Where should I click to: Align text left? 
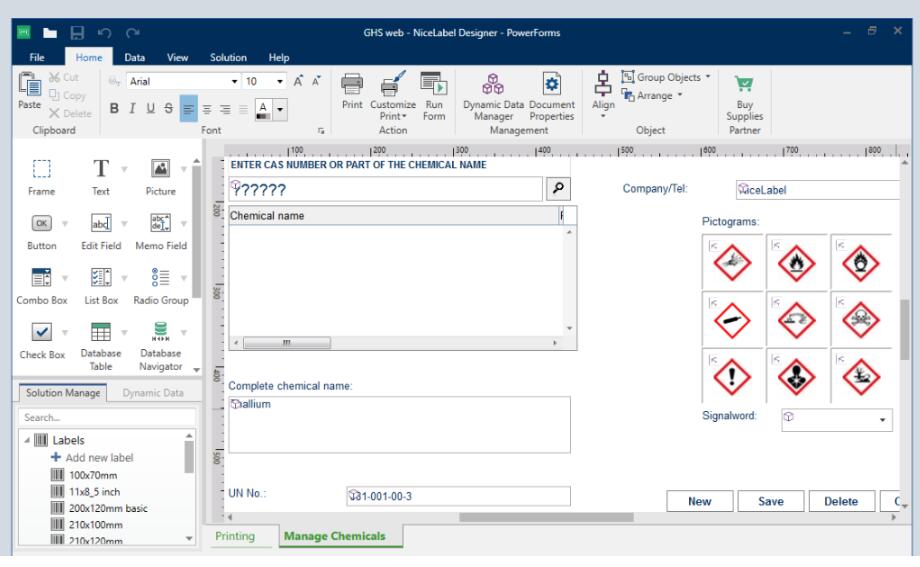point(188,109)
